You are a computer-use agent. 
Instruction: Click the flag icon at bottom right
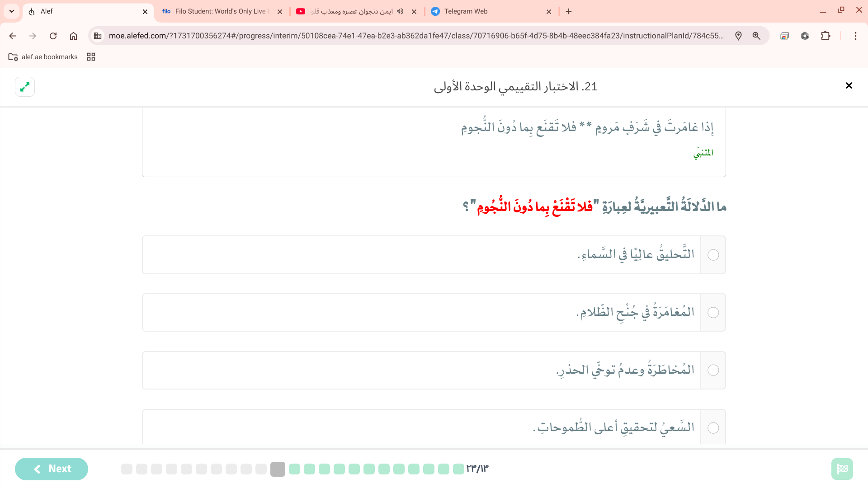pyautogui.click(x=842, y=469)
